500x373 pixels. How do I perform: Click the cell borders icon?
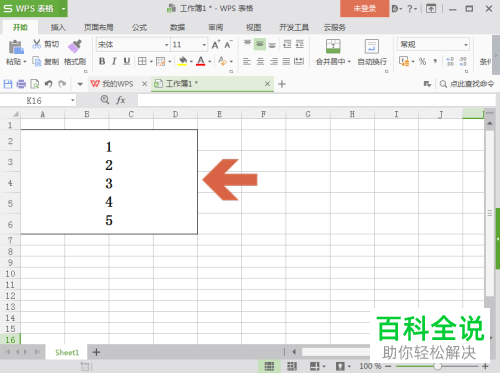(142, 61)
